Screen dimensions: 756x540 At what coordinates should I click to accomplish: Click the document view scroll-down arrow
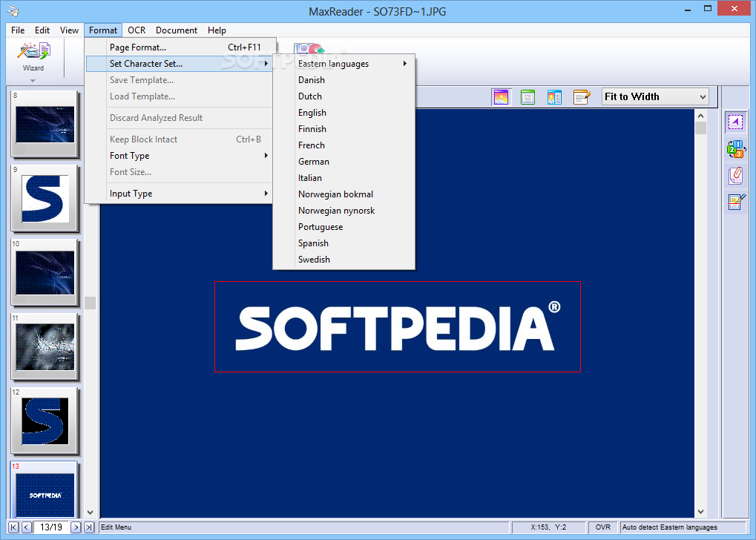[x=700, y=512]
